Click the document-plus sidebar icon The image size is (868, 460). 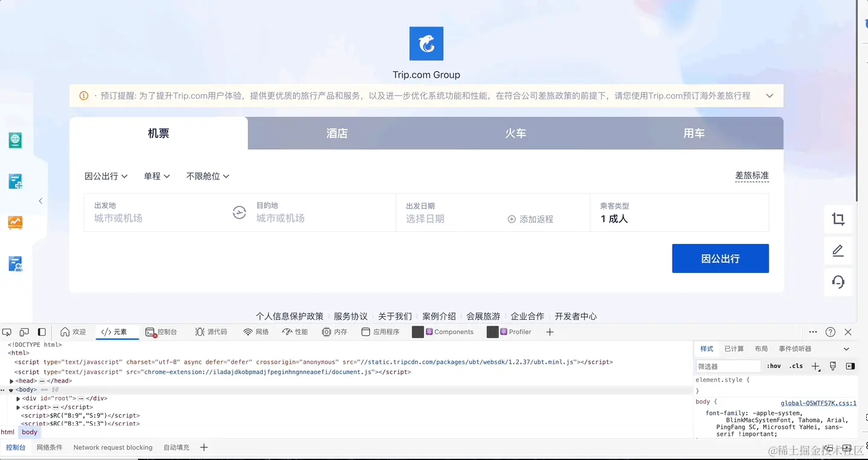[15, 181]
